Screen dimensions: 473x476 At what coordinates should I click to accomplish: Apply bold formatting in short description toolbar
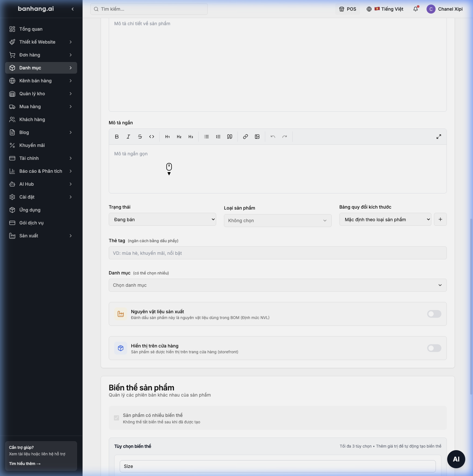click(117, 137)
